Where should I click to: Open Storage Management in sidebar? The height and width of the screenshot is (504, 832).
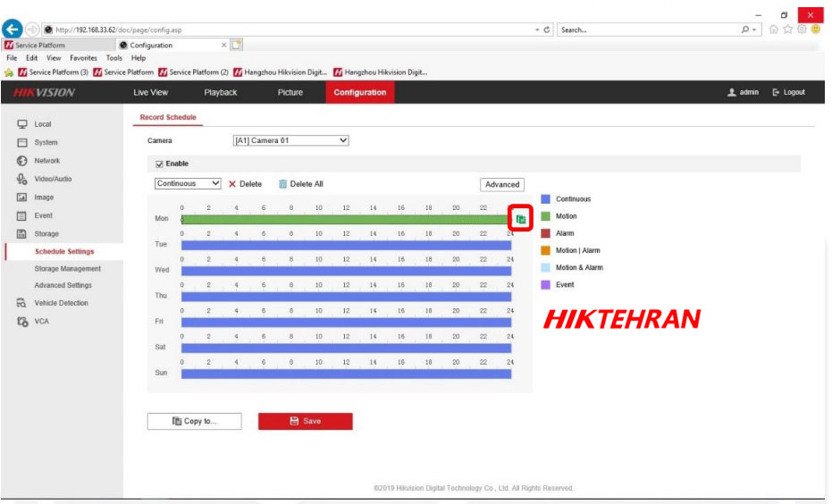point(67,269)
